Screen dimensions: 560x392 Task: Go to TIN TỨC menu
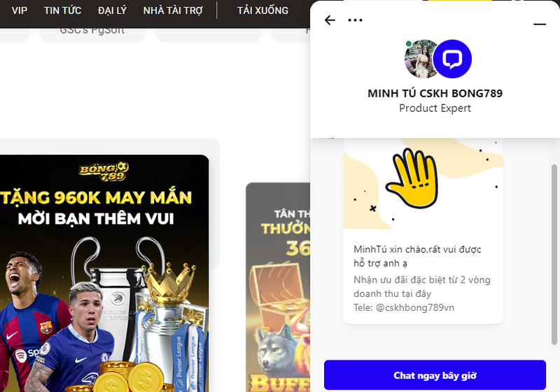[62, 10]
